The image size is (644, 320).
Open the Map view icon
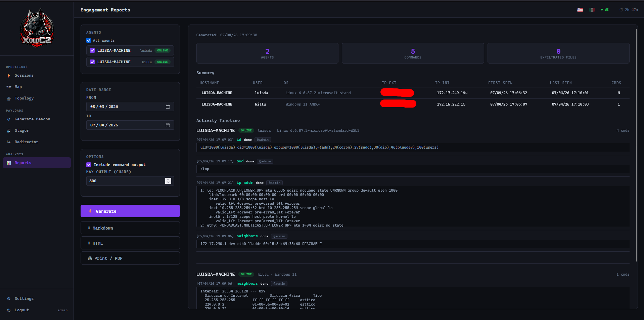(x=9, y=87)
